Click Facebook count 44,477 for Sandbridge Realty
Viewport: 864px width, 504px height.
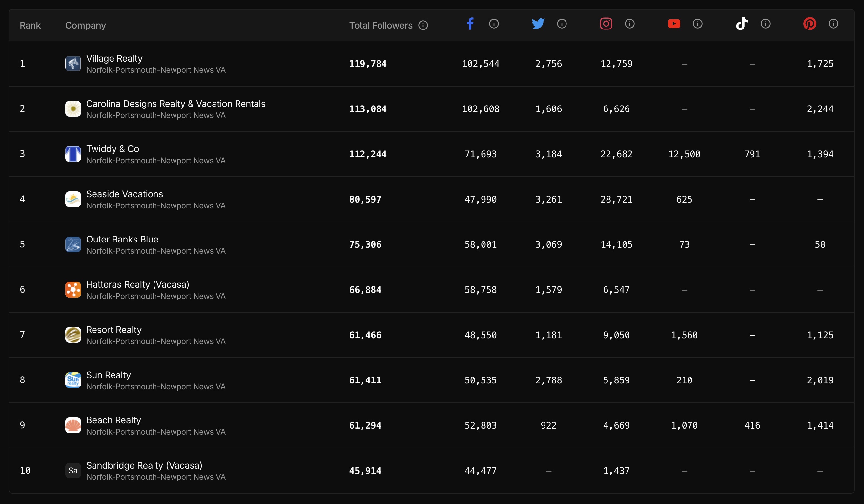[481, 471]
